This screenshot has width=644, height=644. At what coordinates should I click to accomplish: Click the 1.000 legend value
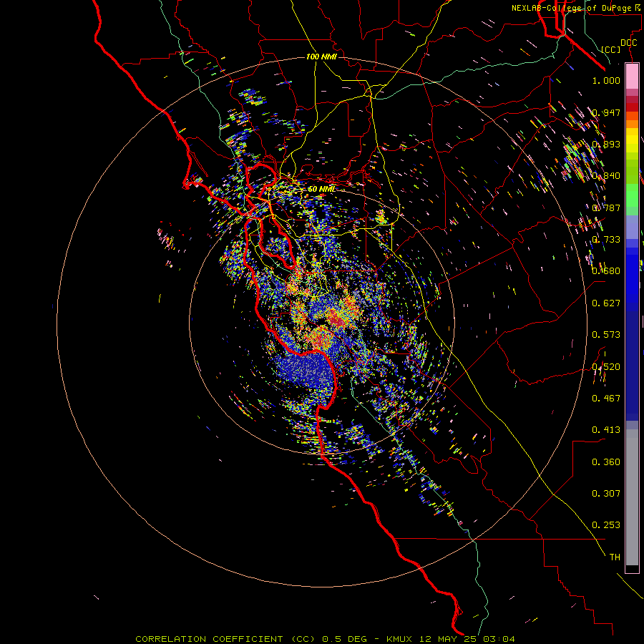coord(606,80)
